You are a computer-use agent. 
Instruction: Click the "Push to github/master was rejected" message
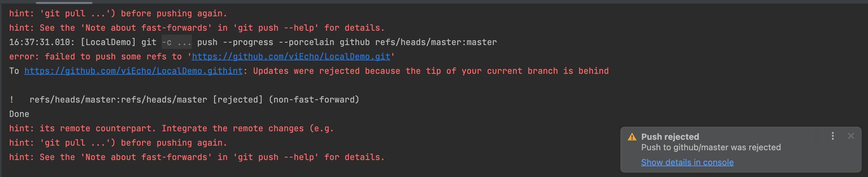click(x=711, y=147)
